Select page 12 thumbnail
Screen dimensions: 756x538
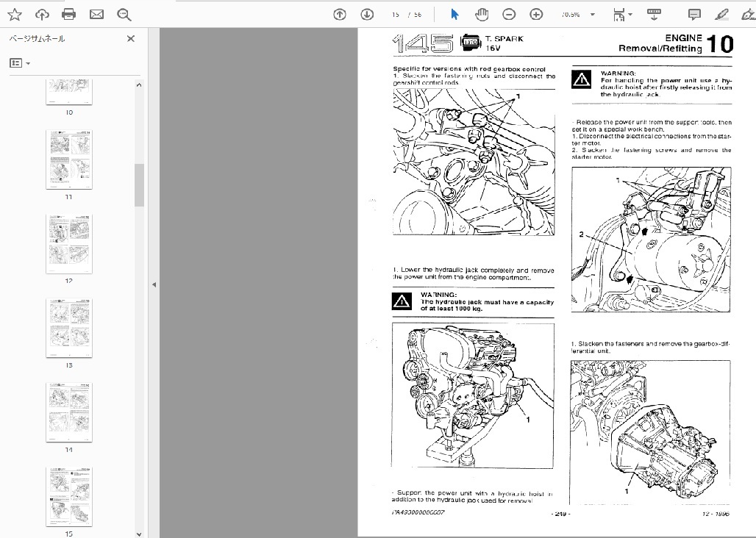69,244
